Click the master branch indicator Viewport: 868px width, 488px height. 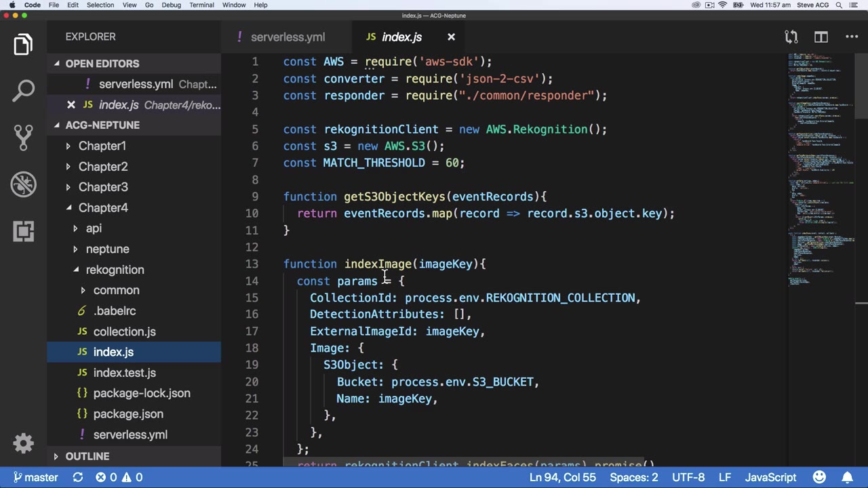[35, 477]
